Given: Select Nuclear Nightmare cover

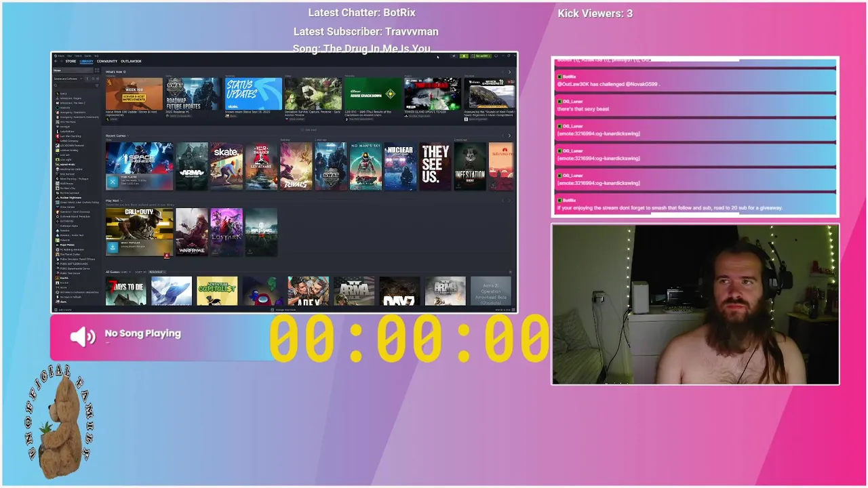Looking at the screenshot, I should tap(401, 166).
